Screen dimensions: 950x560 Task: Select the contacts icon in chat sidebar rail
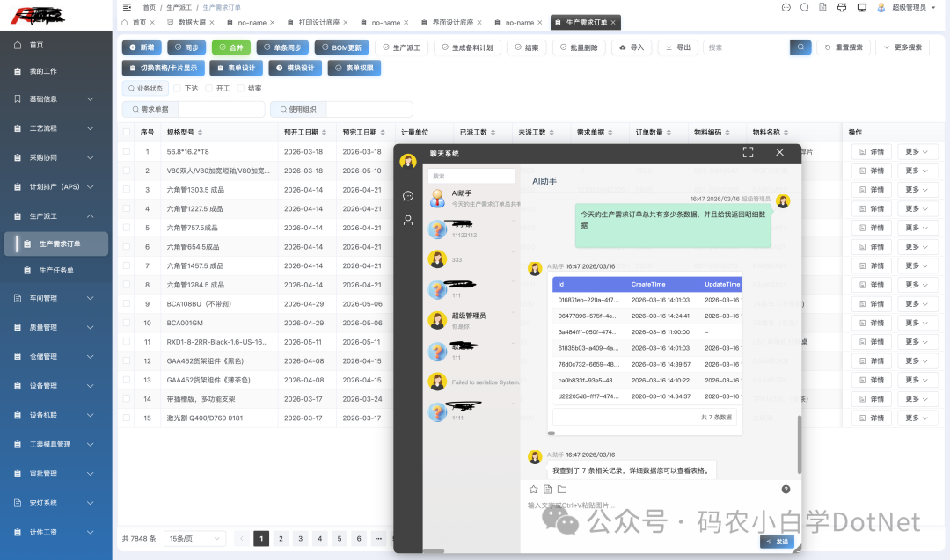pos(406,220)
